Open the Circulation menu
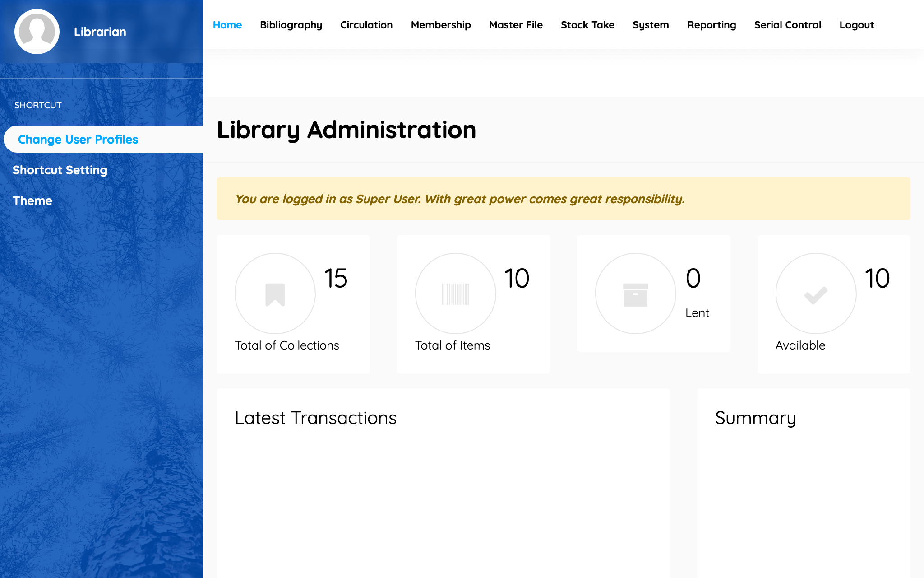Image resolution: width=924 pixels, height=578 pixels. pyautogui.click(x=366, y=25)
